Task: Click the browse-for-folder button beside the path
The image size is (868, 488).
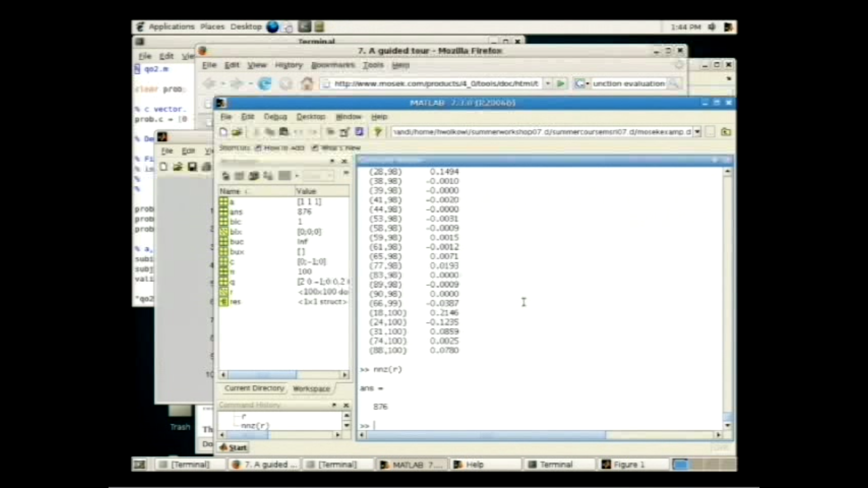Action: 710,132
